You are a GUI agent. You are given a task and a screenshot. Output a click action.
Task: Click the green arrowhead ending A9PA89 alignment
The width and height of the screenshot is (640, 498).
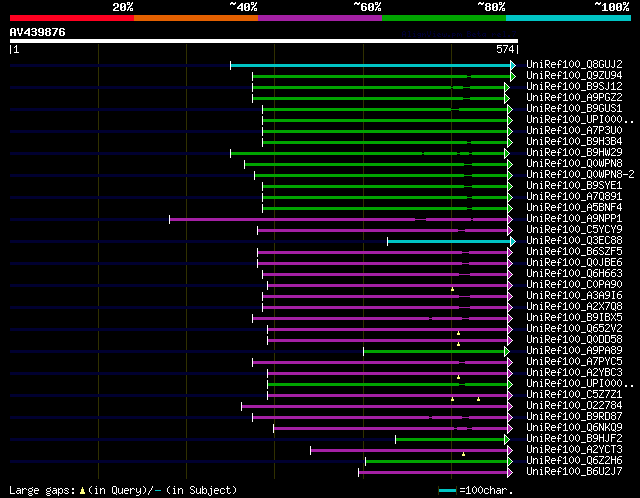pos(507,351)
